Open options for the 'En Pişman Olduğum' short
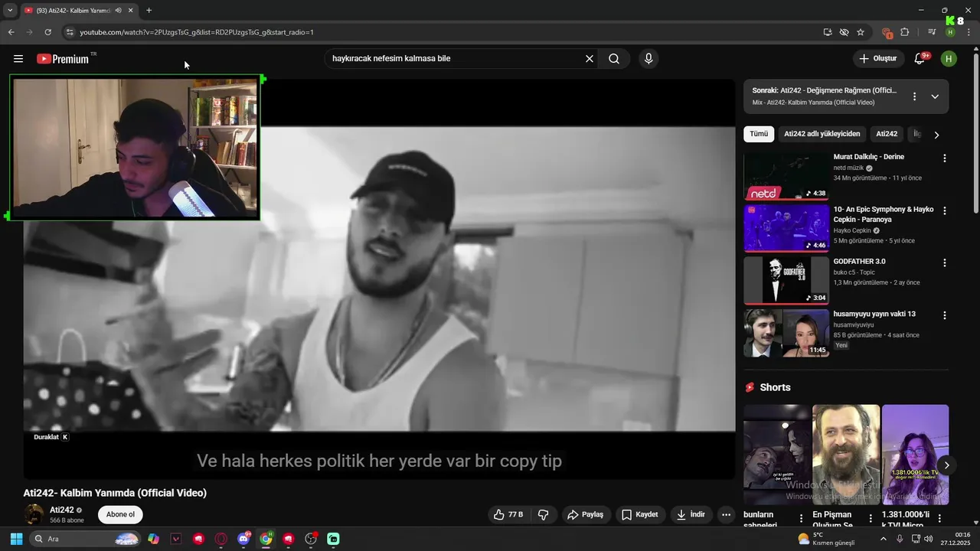Screen dimensions: 980x551 (871, 518)
